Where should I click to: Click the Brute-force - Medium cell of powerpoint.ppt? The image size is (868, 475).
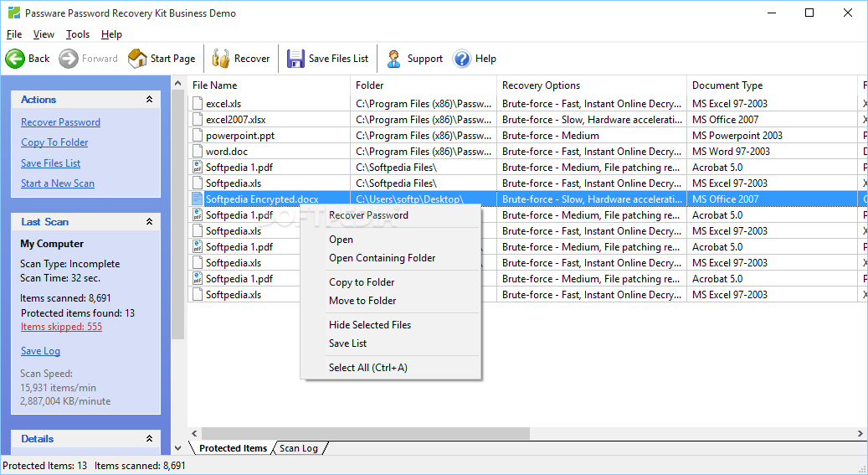[x=592, y=136]
